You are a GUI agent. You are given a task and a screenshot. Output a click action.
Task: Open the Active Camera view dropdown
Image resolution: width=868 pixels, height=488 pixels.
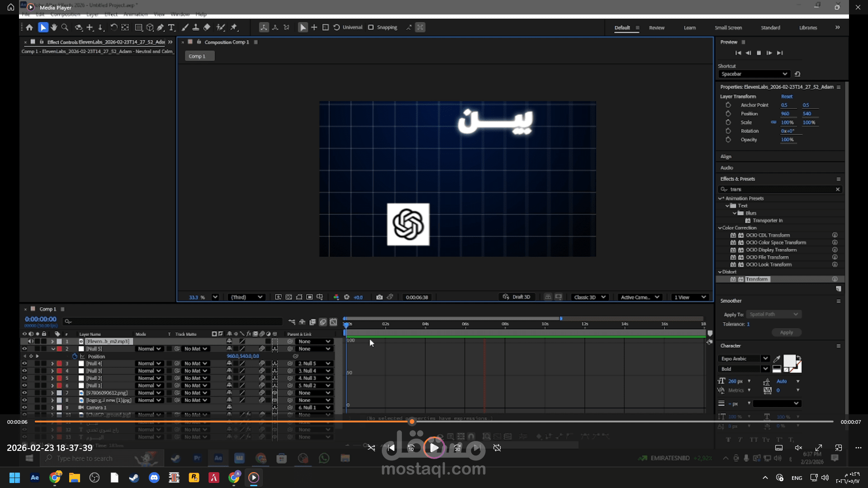[x=640, y=297]
